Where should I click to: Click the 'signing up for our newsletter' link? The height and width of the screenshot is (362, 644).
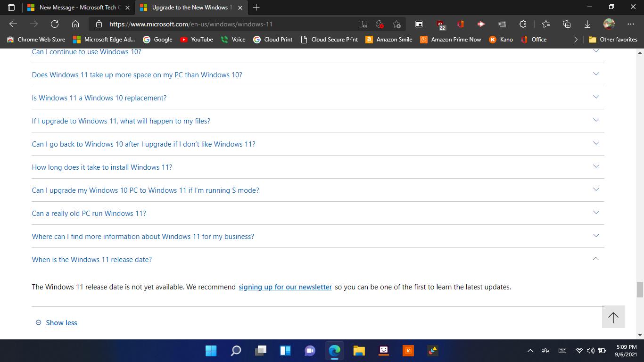[x=285, y=287]
